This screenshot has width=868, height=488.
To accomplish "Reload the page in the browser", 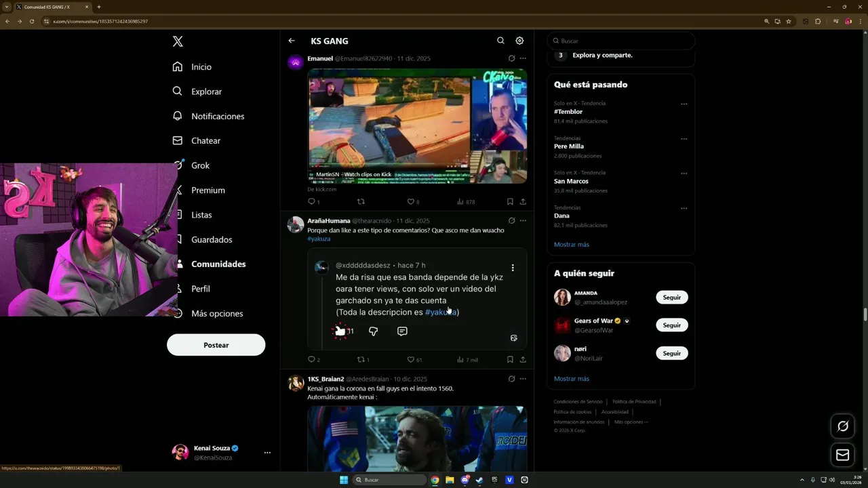I will tap(31, 22).
